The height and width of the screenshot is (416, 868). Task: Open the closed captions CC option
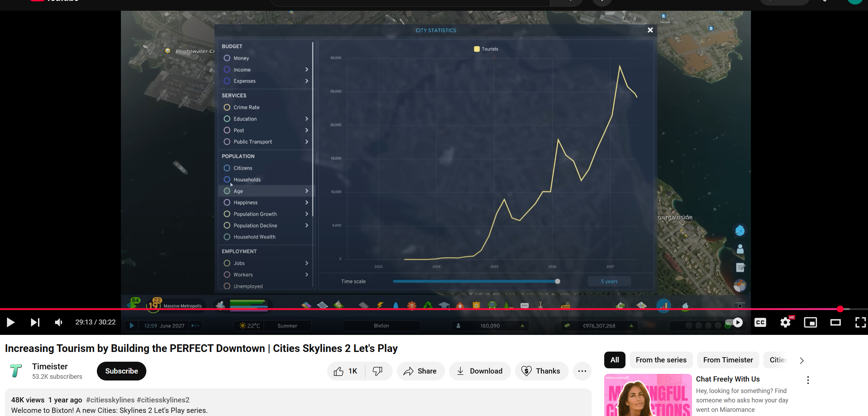tap(760, 322)
